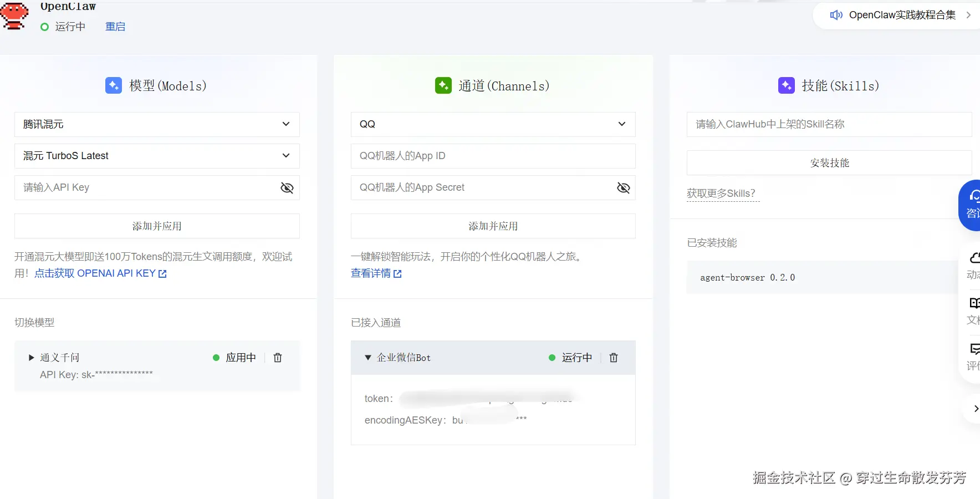
Task: Show the API Key with the eye icon
Action: tap(287, 188)
